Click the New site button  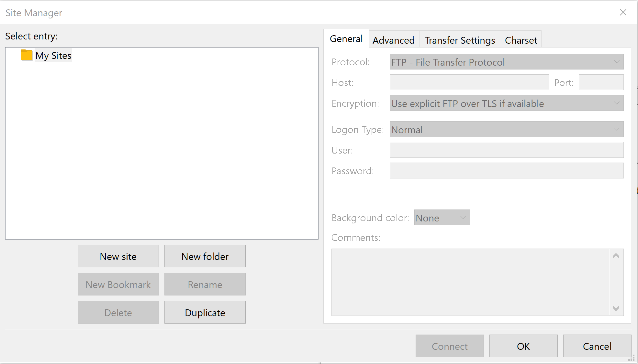coord(118,256)
